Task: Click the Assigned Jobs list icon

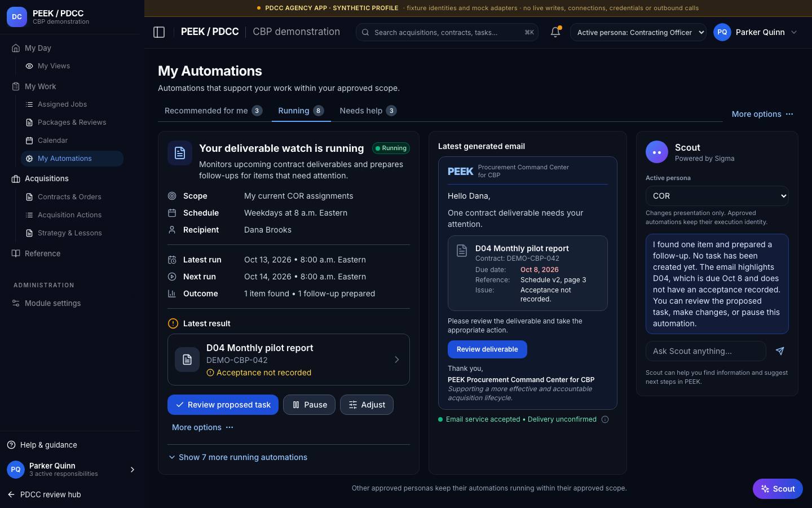Action: [x=29, y=104]
